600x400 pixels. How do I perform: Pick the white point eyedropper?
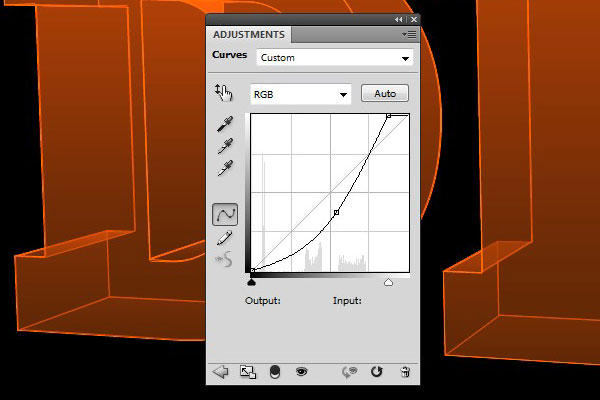click(224, 167)
